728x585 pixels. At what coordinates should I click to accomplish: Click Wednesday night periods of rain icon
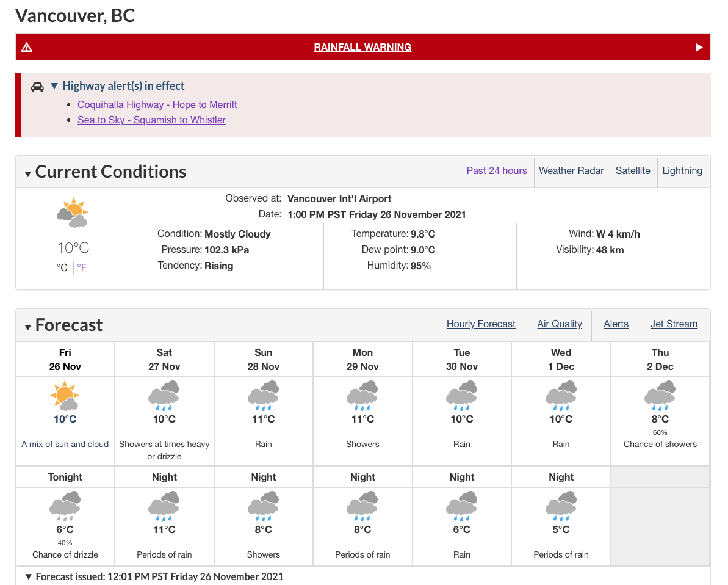coord(561,506)
